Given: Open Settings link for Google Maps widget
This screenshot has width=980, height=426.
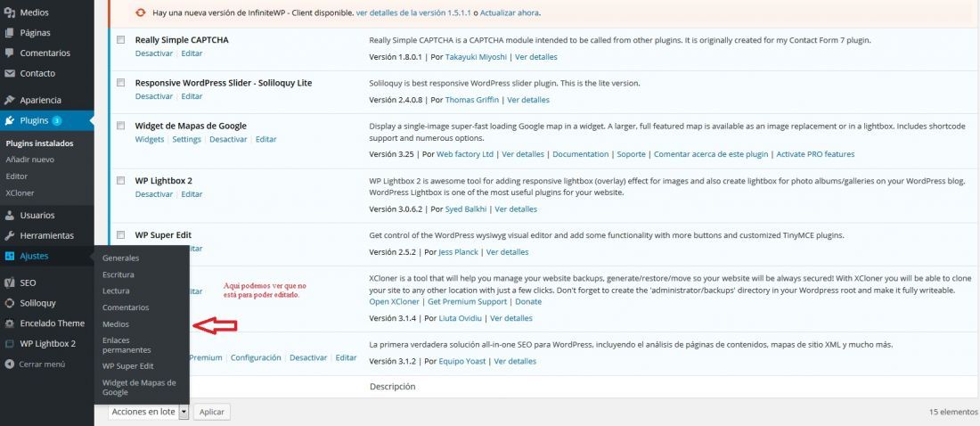Looking at the screenshot, I should [187, 140].
